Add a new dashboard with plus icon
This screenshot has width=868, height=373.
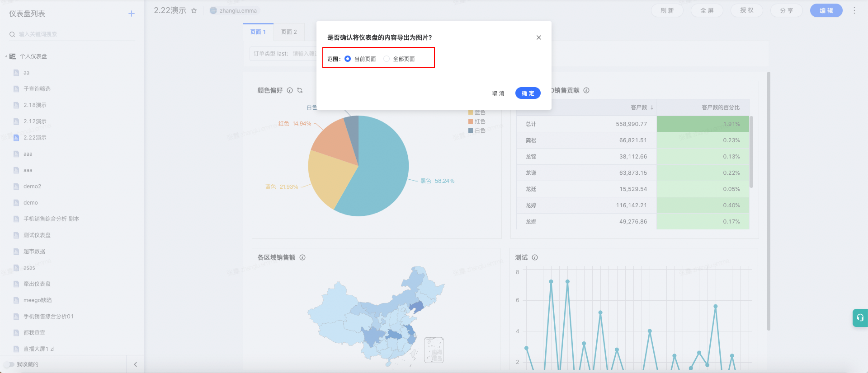click(132, 14)
